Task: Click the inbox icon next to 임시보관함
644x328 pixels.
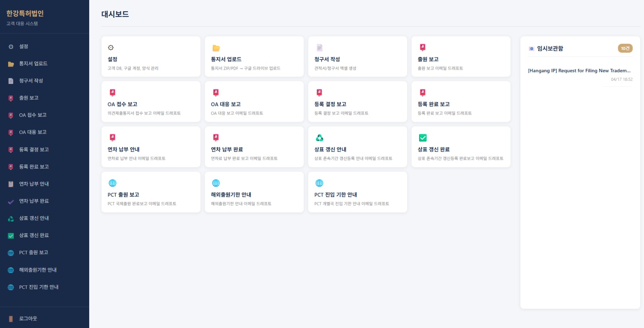Action: coord(532,49)
